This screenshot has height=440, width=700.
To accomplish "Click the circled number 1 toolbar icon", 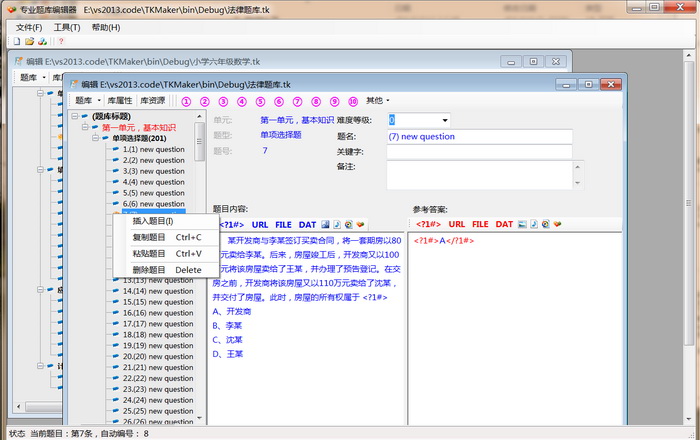I will point(186,101).
